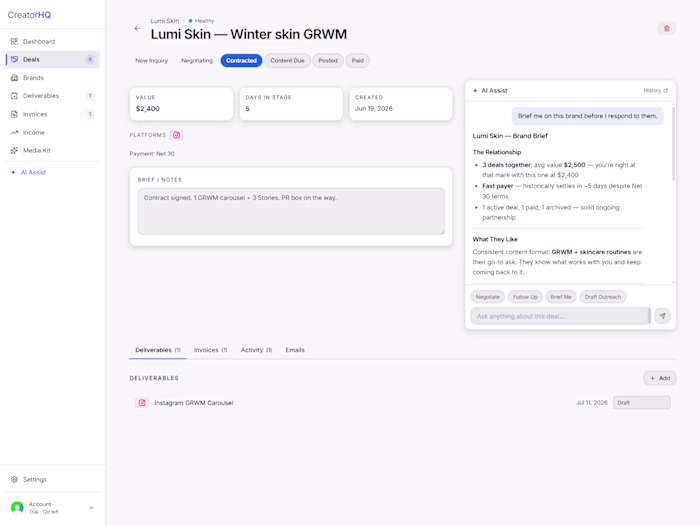
Task: Switch to the Invoices tab
Action: pyautogui.click(x=210, y=350)
